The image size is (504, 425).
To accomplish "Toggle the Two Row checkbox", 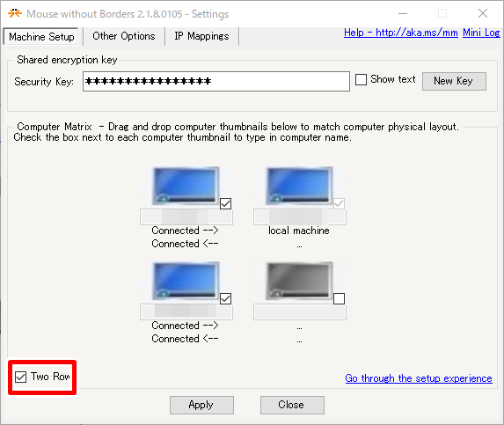I will click(20, 377).
